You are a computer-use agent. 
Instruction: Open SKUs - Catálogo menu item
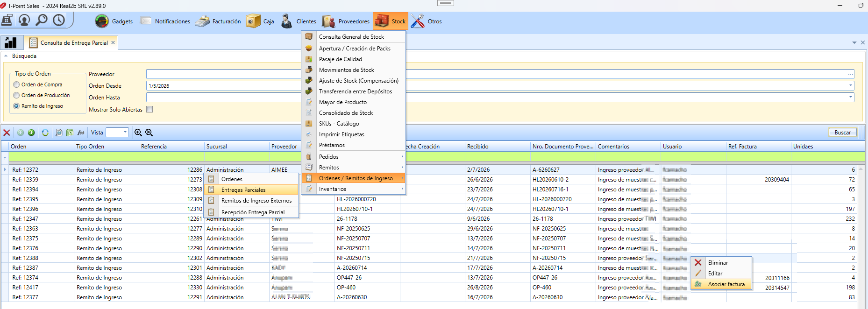click(354, 124)
